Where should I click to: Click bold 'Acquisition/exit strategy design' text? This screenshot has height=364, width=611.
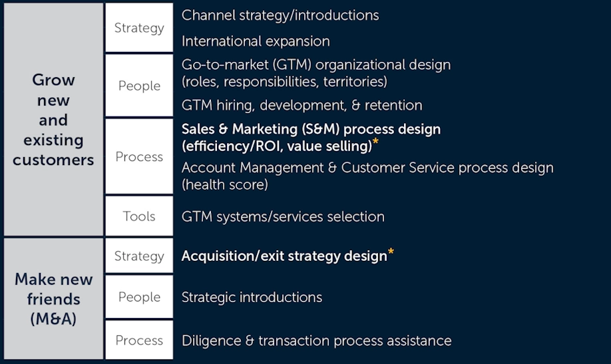click(x=284, y=256)
